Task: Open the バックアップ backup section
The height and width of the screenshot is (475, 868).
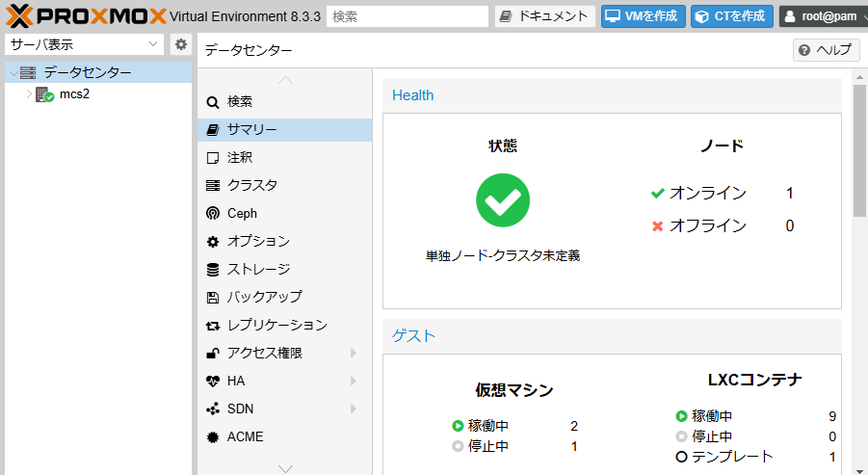Action: pos(284,298)
